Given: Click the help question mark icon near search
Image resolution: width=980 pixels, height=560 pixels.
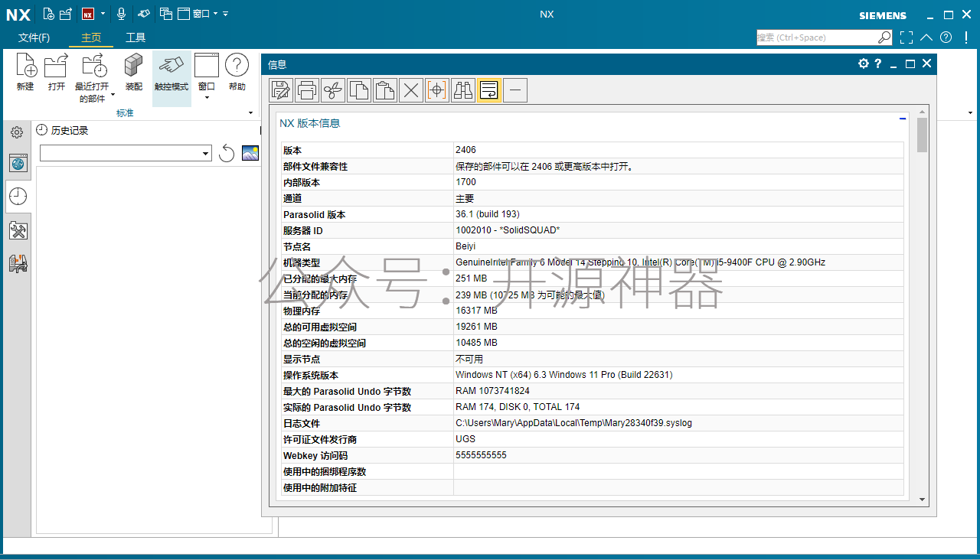Looking at the screenshot, I should coord(946,37).
